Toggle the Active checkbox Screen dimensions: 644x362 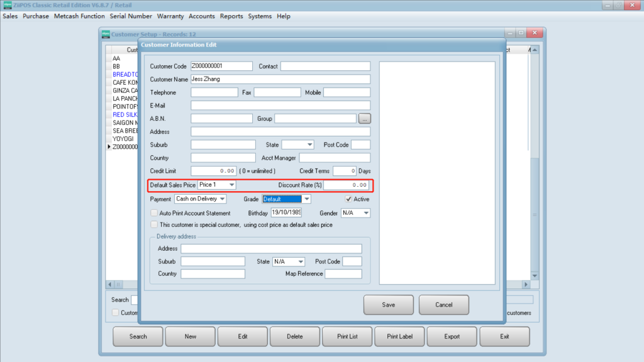coord(348,199)
